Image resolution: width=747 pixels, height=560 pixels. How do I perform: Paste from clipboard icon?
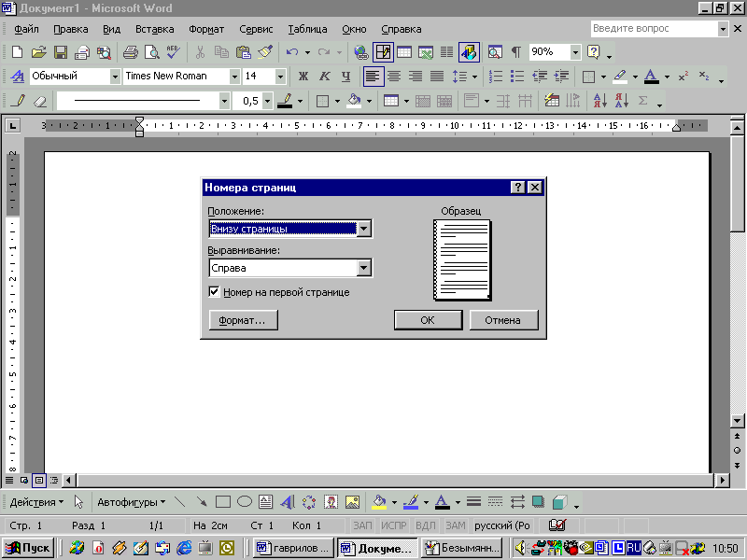(x=244, y=52)
